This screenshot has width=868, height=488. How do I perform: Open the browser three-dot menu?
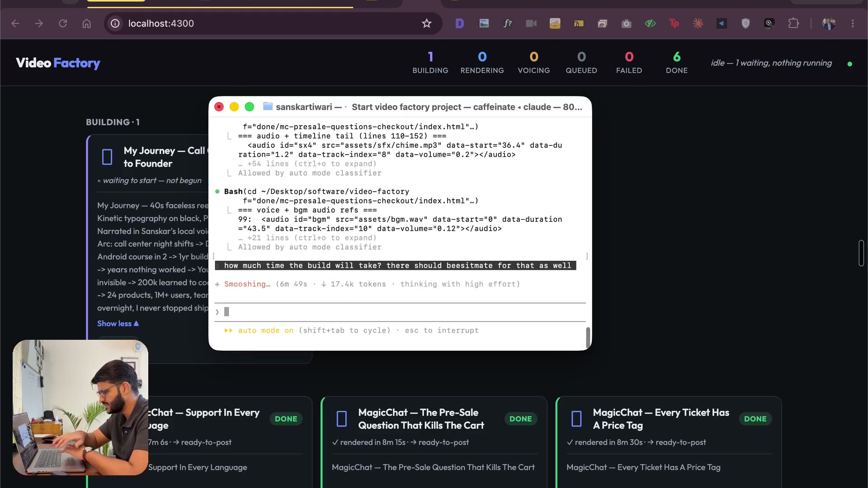853,23
